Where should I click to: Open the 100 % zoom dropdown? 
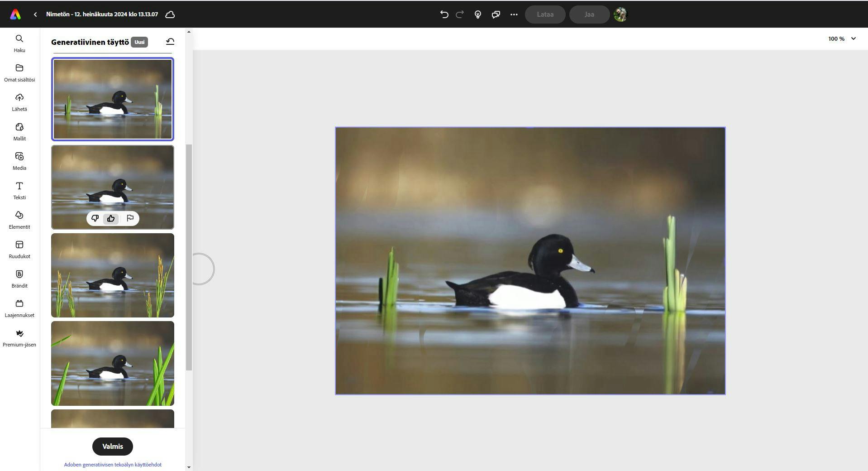(842, 38)
